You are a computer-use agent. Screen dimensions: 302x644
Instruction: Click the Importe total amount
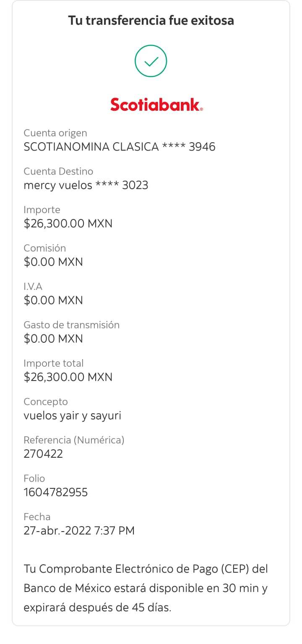pyautogui.click(x=68, y=377)
